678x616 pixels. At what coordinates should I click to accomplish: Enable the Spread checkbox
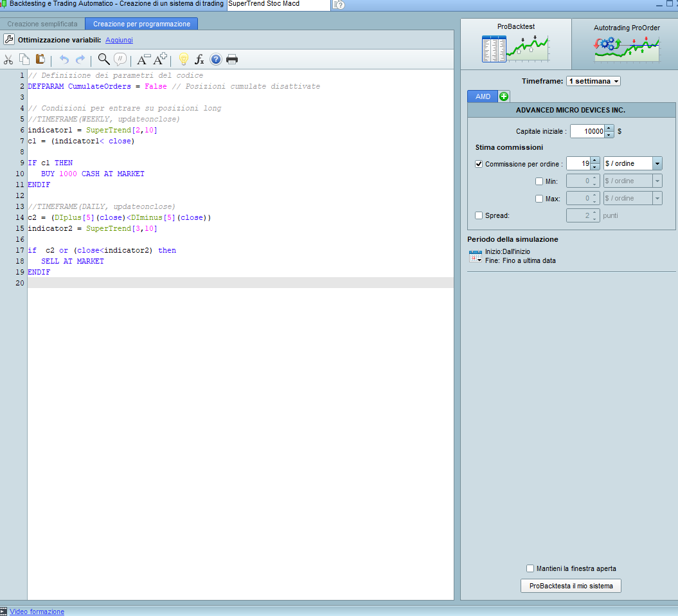coord(479,215)
